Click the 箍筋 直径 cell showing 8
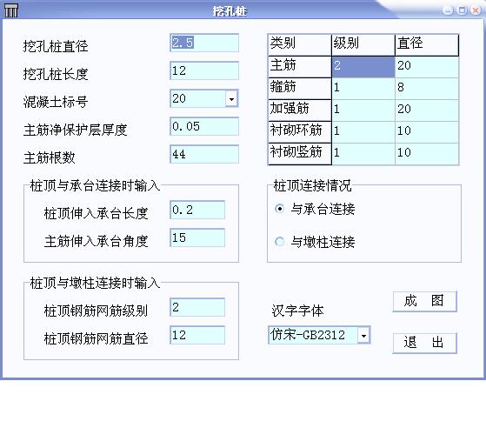The height and width of the screenshot is (448, 486). 427,89
